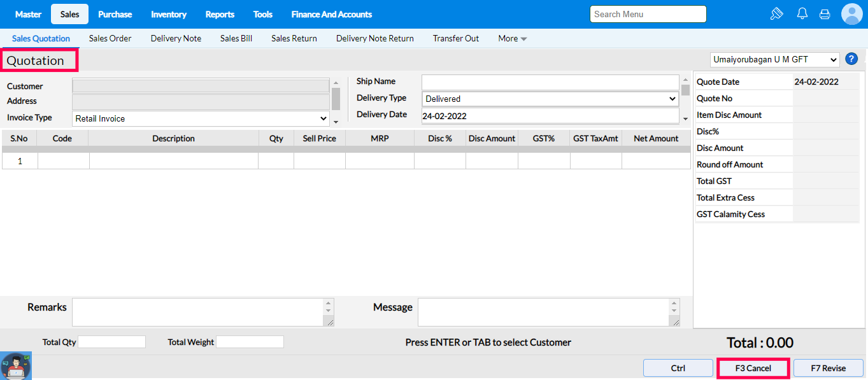Open the notifications bell

click(802, 14)
